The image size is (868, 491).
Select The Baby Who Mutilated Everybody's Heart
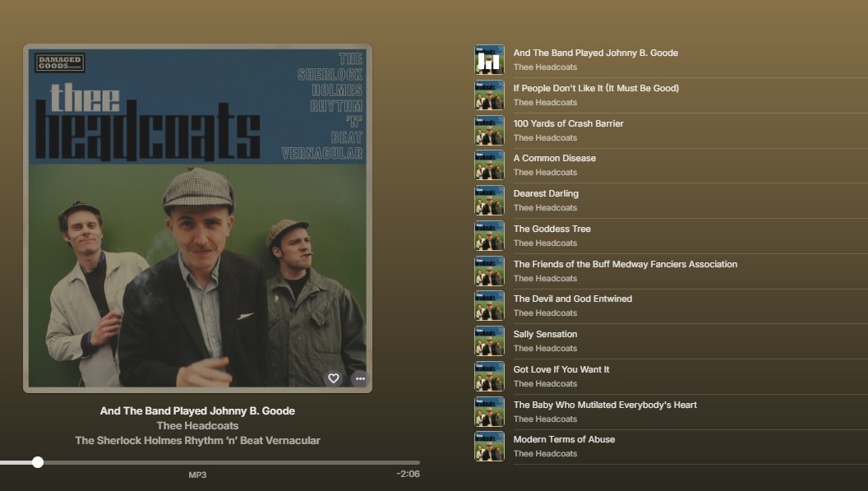coord(605,405)
